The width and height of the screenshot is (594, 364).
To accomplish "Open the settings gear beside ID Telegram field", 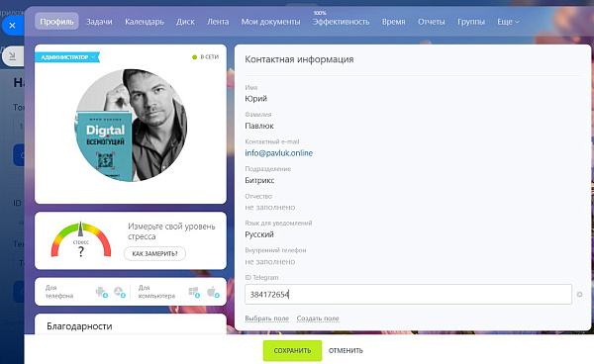I will pyautogui.click(x=579, y=294).
